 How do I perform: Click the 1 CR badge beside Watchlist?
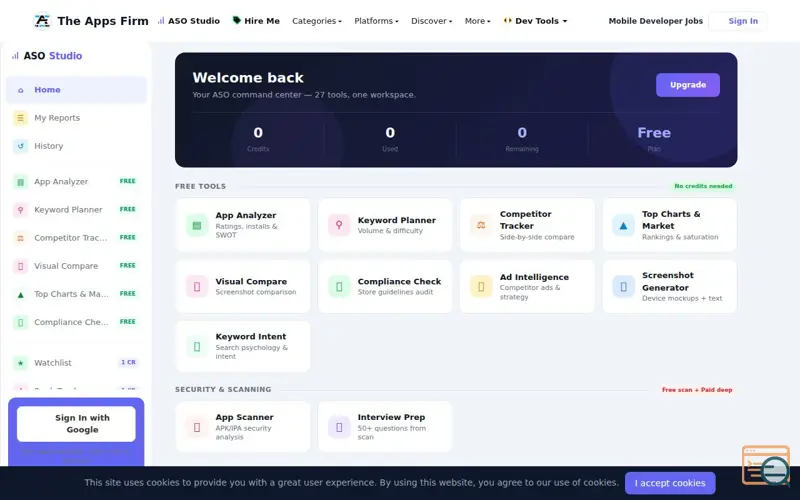point(128,362)
